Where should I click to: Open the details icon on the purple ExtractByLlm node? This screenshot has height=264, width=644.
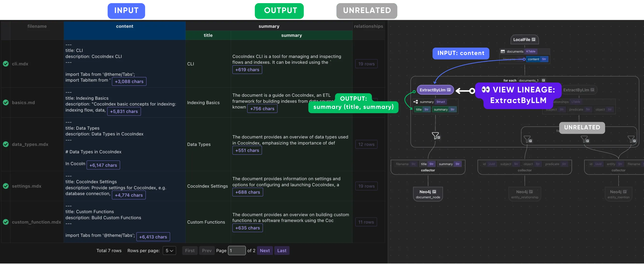[x=449, y=90]
